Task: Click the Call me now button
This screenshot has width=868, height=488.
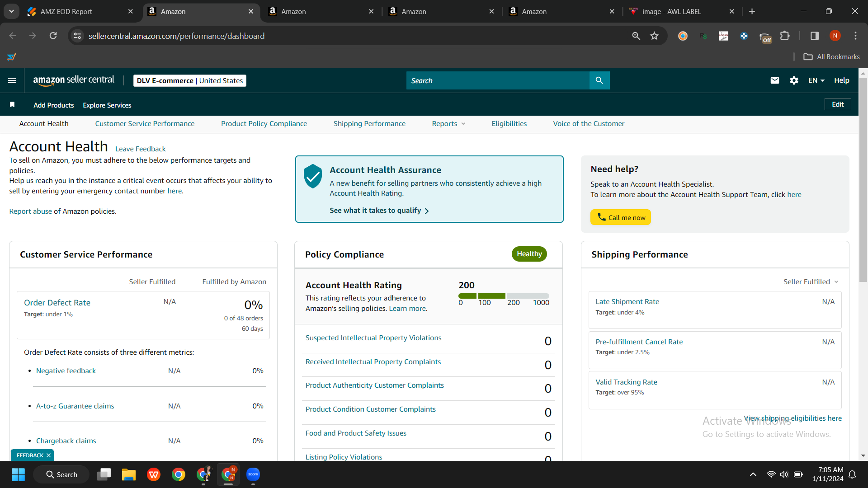Action: [621, 217]
